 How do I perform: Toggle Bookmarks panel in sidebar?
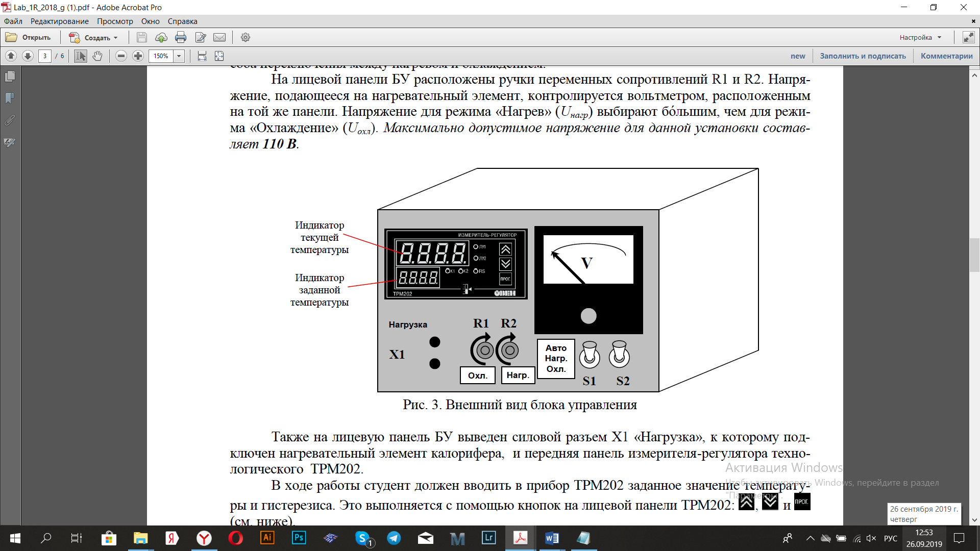coord(10,98)
